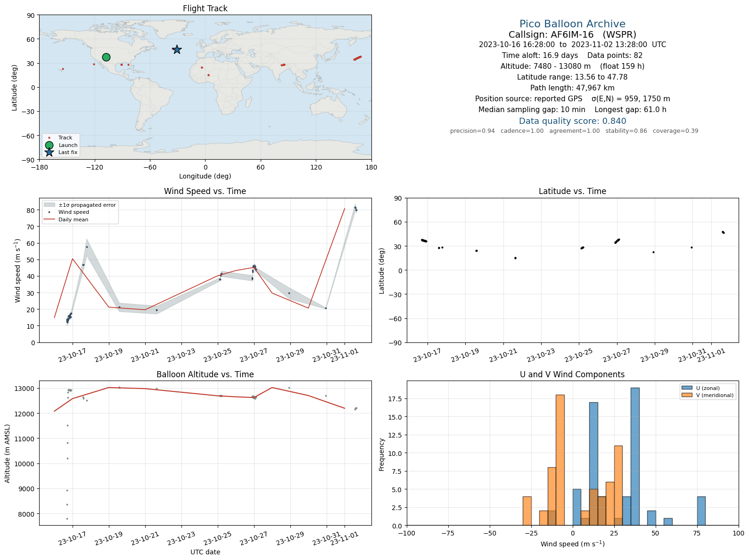
Task: Click the "precision=0.94" sub-score text
Action: point(472,131)
